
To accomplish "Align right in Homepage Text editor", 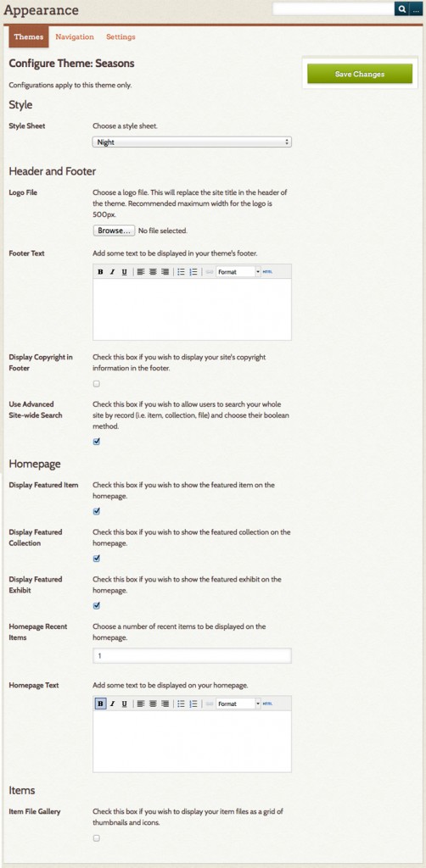I will pyautogui.click(x=165, y=704).
